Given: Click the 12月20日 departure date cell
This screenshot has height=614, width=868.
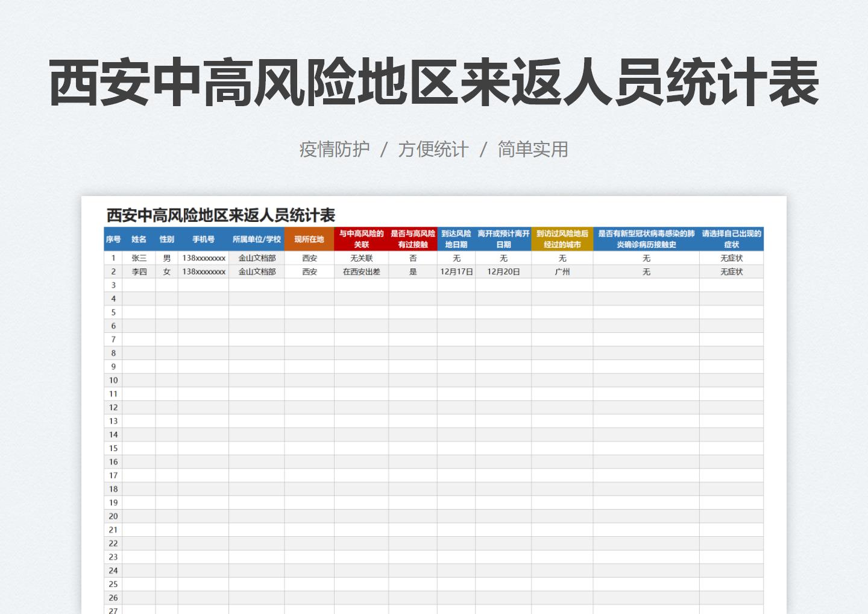Looking at the screenshot, I should click(503, 271).
